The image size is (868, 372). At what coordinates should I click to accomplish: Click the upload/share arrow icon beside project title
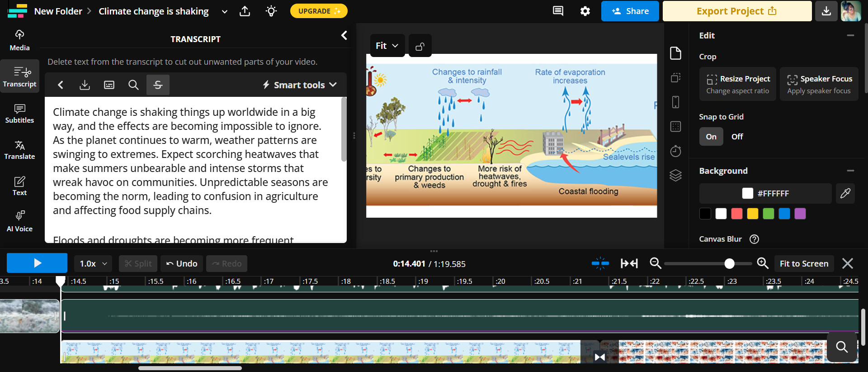[x=245, y=11]
